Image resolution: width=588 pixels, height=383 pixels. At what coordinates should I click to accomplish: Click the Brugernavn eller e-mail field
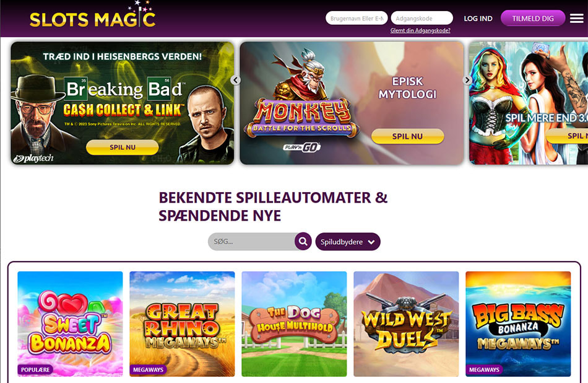[x=357, y=18]
